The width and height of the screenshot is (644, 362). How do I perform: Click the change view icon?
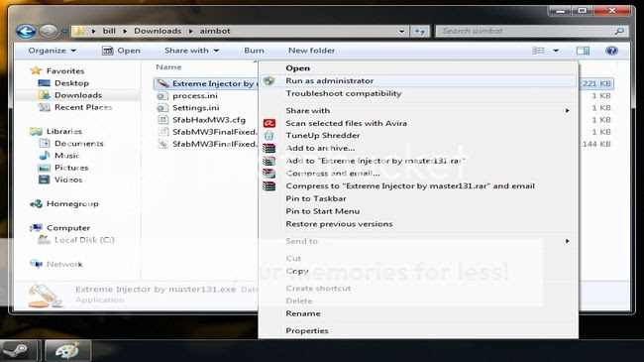click(x=538, y=51)
